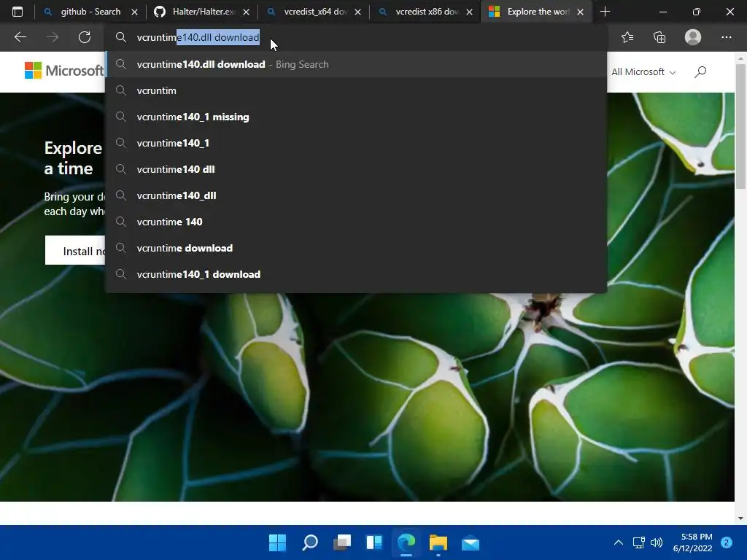Minimize the Edge window
This screenshot has width=747, height=560.
tap(662, 12)
